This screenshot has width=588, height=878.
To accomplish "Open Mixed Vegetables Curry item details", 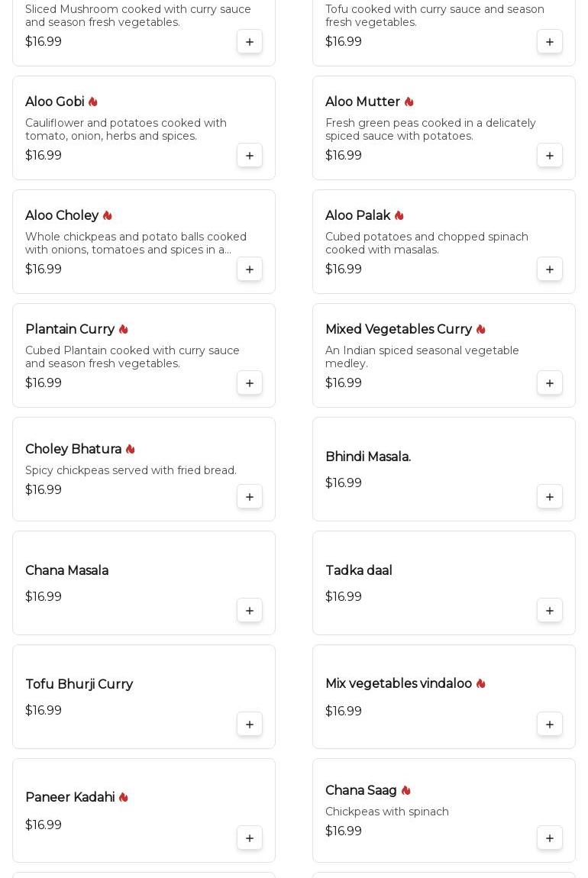I will (399, 330).
